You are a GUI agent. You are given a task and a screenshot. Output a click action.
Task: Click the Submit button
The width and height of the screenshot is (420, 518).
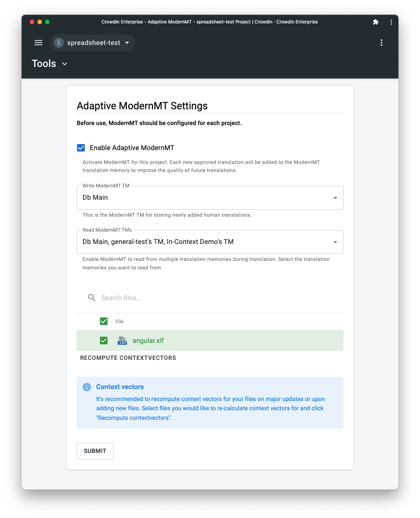tap(95, 451)
